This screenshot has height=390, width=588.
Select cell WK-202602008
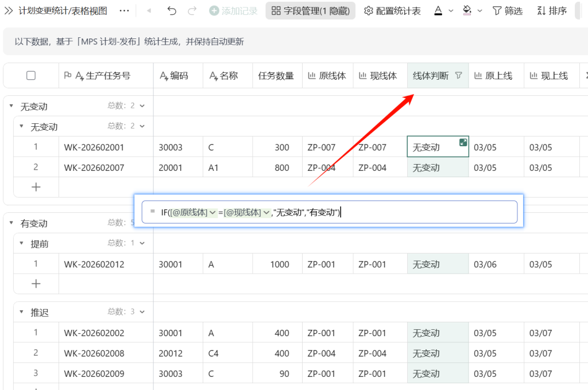click(x=106, y=353)
